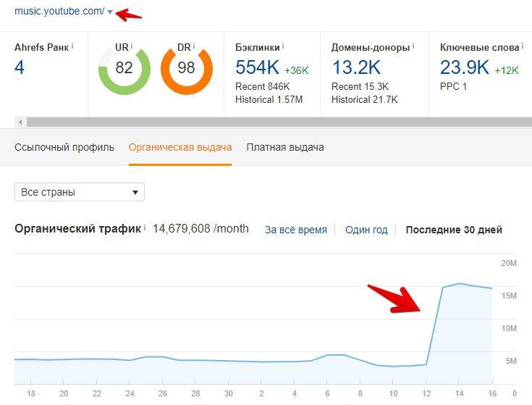Select the За всё время range
Screen dimensions: 532x405
pyautogui.click(x=296, y=230)
